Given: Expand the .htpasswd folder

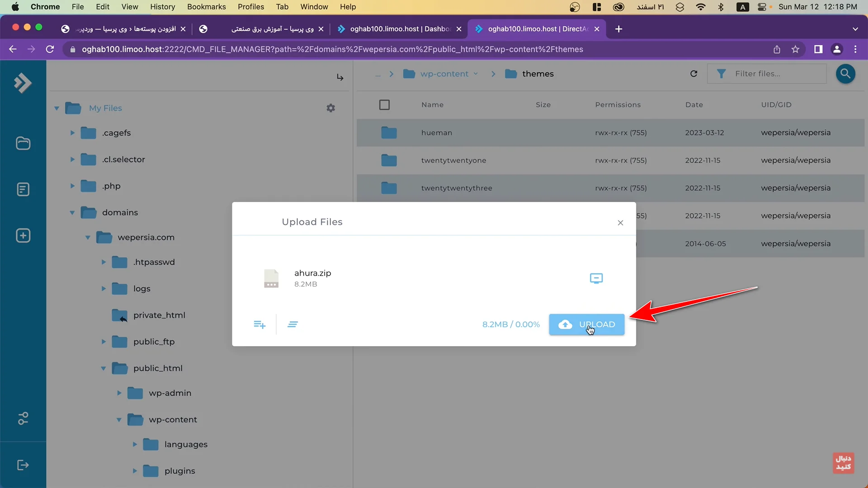Looking at the screenshot, I should pos(104,262).
